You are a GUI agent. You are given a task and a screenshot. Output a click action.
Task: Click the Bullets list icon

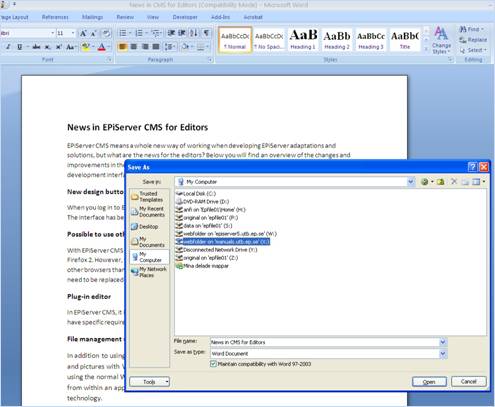point(123,33)
